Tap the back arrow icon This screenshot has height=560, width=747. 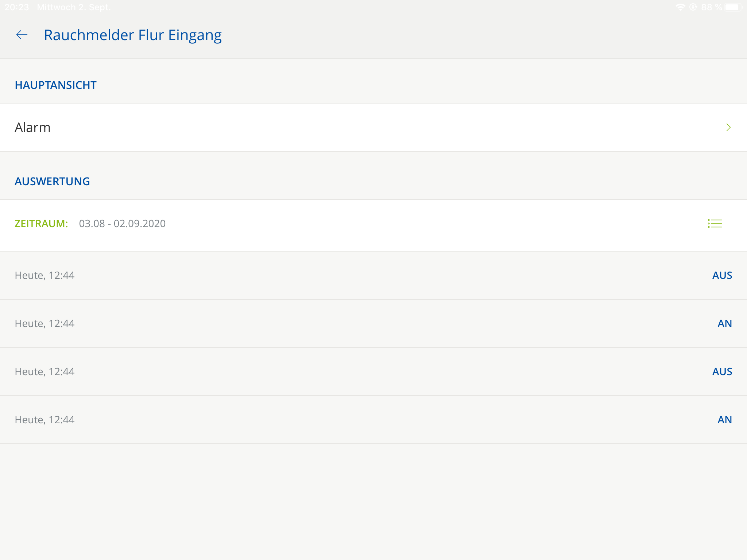pyautogui.click(x=22, y=35)
